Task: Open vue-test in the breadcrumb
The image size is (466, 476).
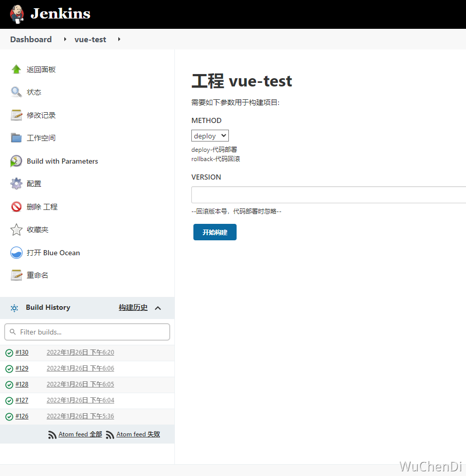Action: tap(90, 40)
